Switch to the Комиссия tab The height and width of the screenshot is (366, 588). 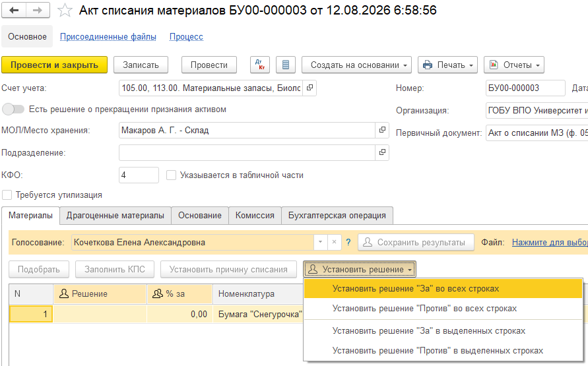tap(255, 216)
